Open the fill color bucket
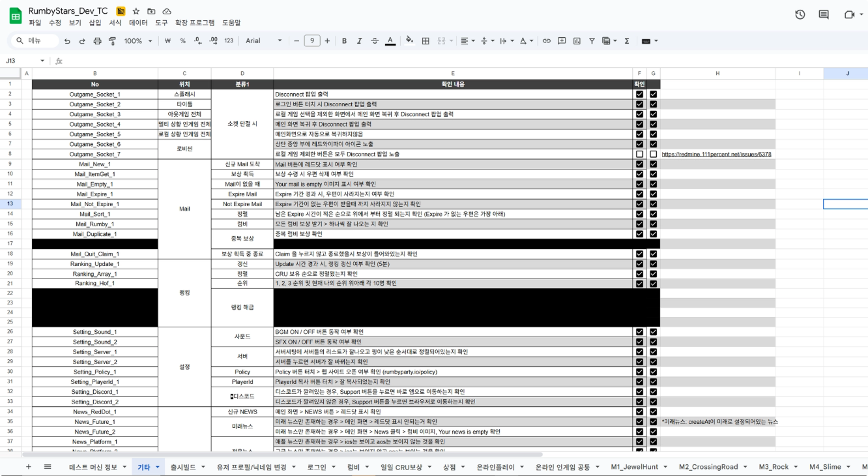This screenshot has width=868, height=476. [409, 41]
